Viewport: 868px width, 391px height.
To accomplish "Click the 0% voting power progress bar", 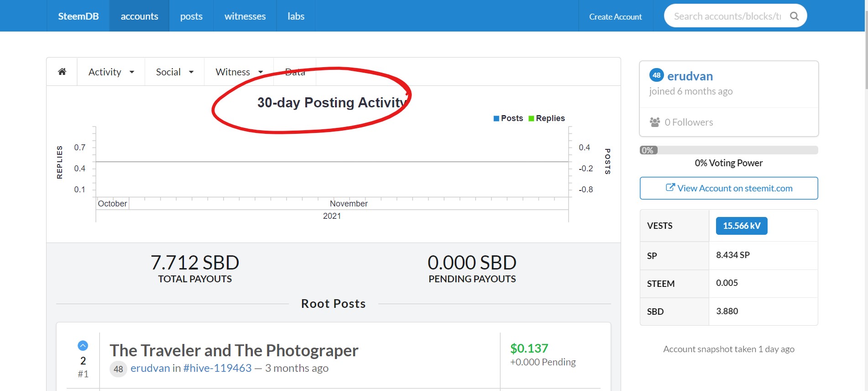I will coord(729,150).
